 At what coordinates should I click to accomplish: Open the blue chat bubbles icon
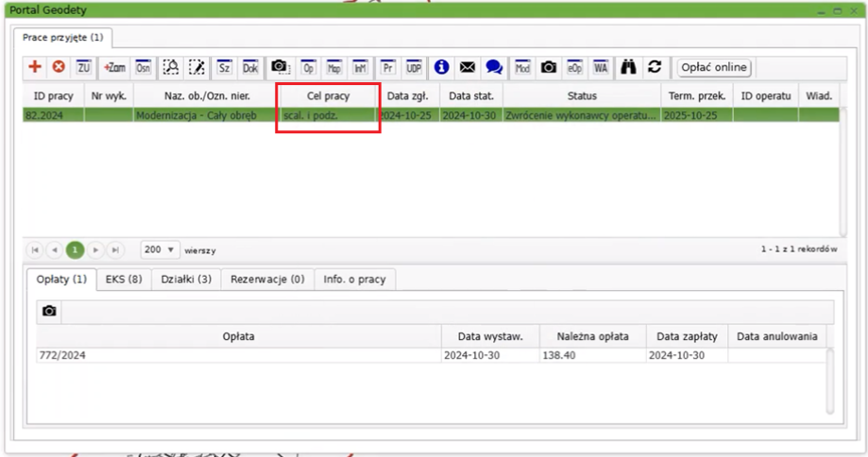coord(494,67)
